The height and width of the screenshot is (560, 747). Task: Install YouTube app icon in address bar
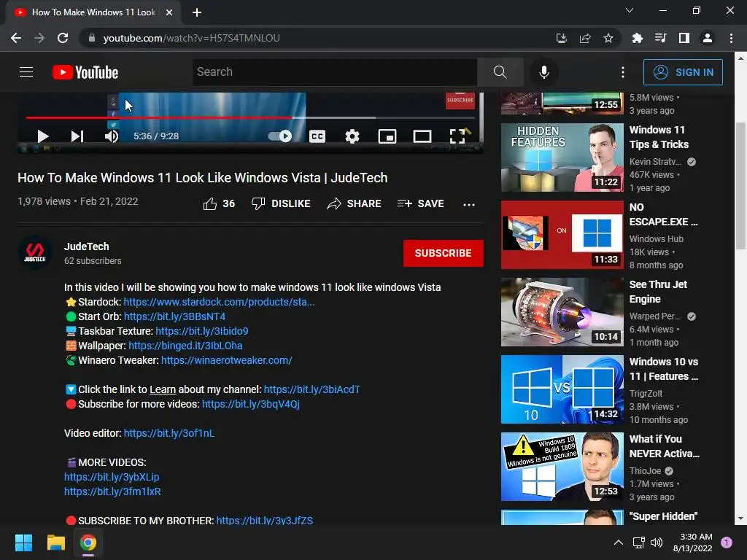pyautogui.click(x=562, y=38)
